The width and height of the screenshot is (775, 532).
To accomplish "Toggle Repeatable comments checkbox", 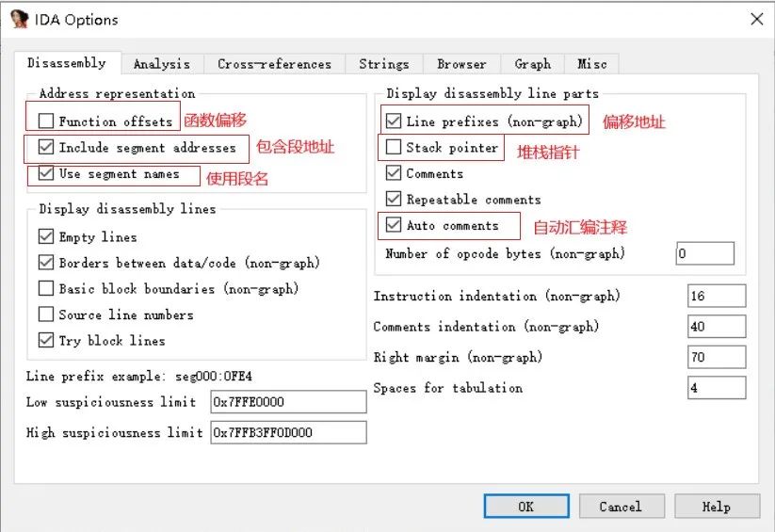I will (394, 199).
